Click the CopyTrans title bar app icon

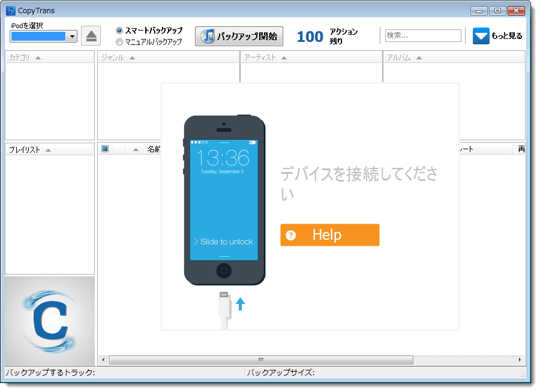11,11
